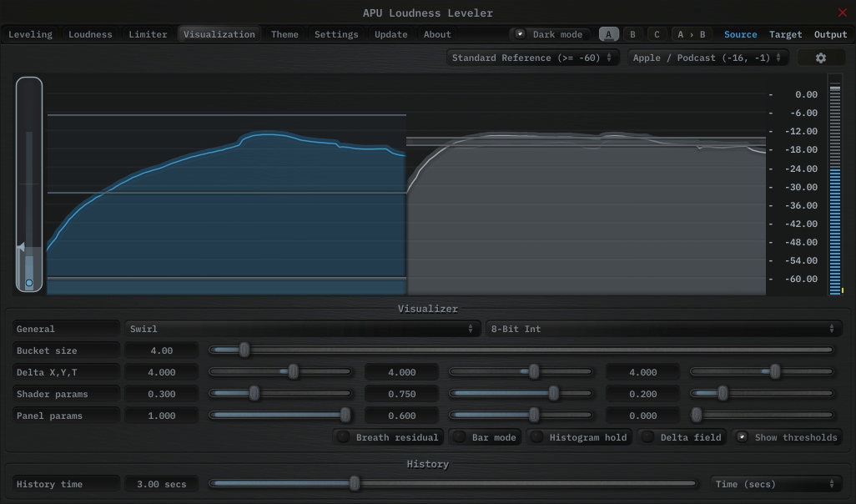Screen dimensions: 856x504
Task: Select the Target view button
Action: pyautogui.click(x=785, y=34)
